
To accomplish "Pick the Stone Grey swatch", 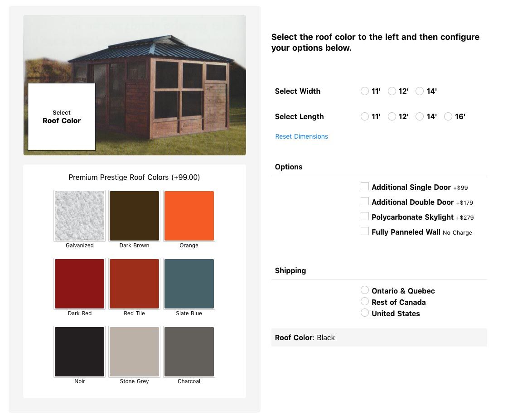I will (x=134, y=352).
